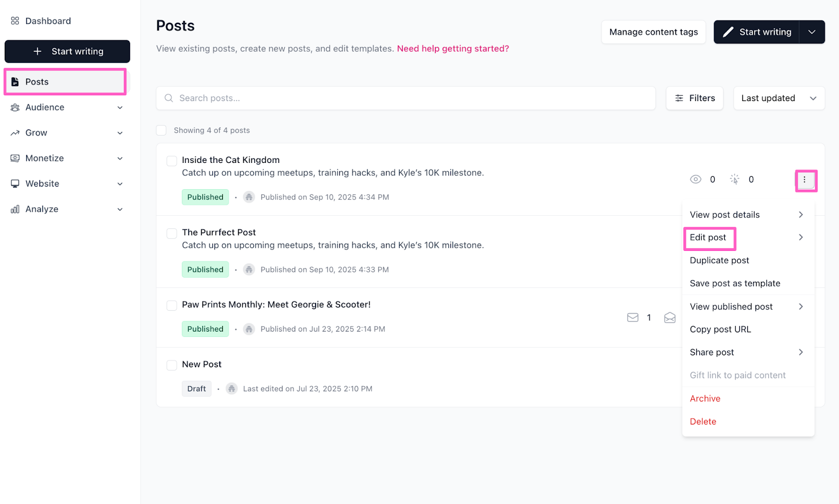Click Manage content tags button

653,32
